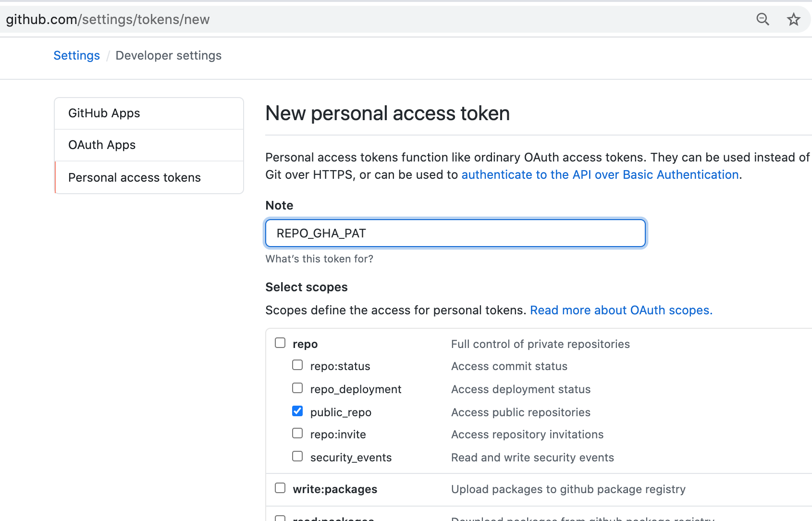The image size is (812, 521).
Task: Click the repo:invite label text
Action: pos(338,434)
